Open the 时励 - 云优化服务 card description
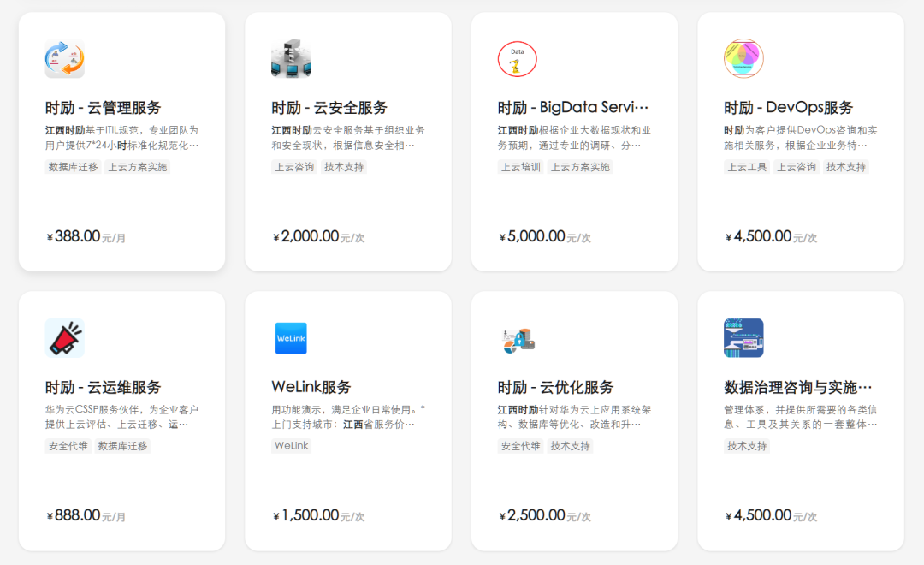This screenshot has height=565, width=924. [x=575, y=417]
